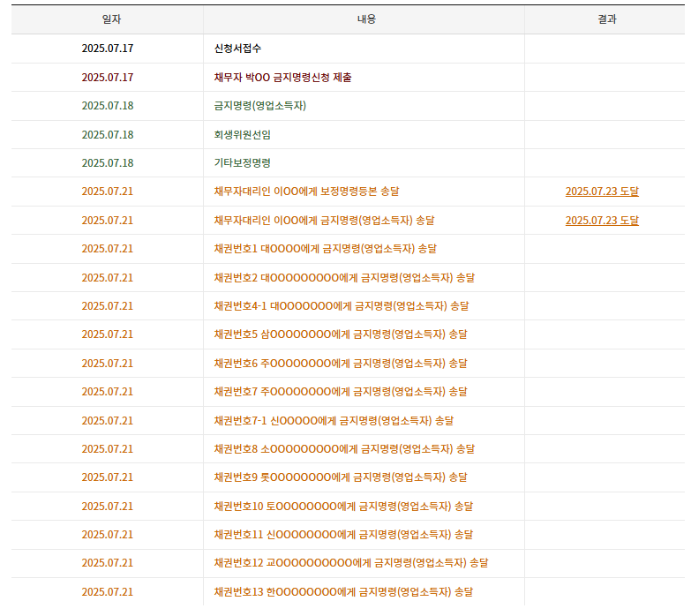Open the 2025.07.23 도달 link in 이OO 금지명령 송달 row
The width and height of the screenshot is (691, 616).
click(602, 221)
